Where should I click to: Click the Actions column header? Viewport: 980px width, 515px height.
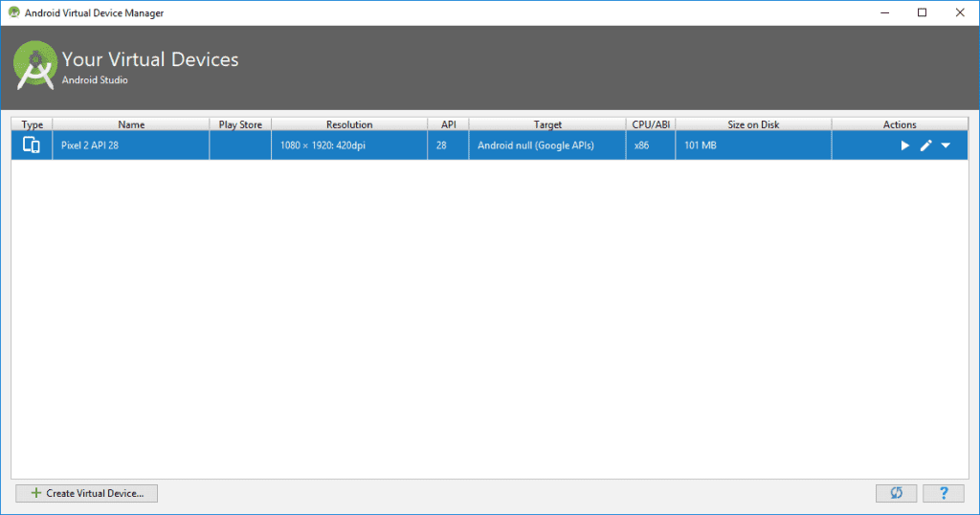(x=900, y=124)
